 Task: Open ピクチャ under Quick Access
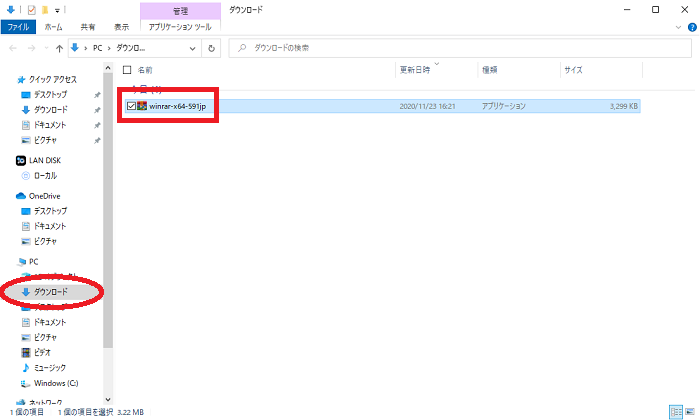point(45,140)
